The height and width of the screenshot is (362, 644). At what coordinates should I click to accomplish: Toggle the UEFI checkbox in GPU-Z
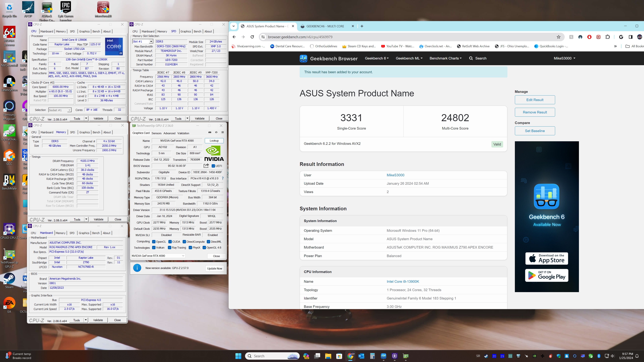click(x=213, y=166)
